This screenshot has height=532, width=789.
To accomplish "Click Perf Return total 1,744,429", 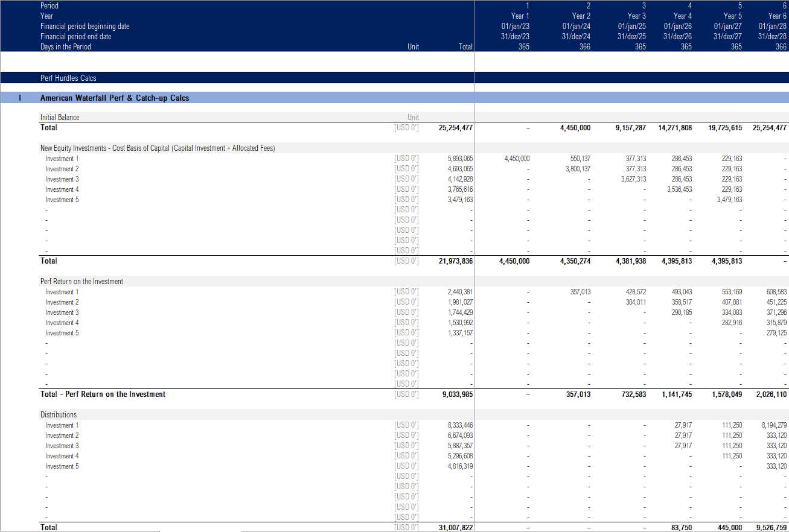I will [x=460, y=312].
